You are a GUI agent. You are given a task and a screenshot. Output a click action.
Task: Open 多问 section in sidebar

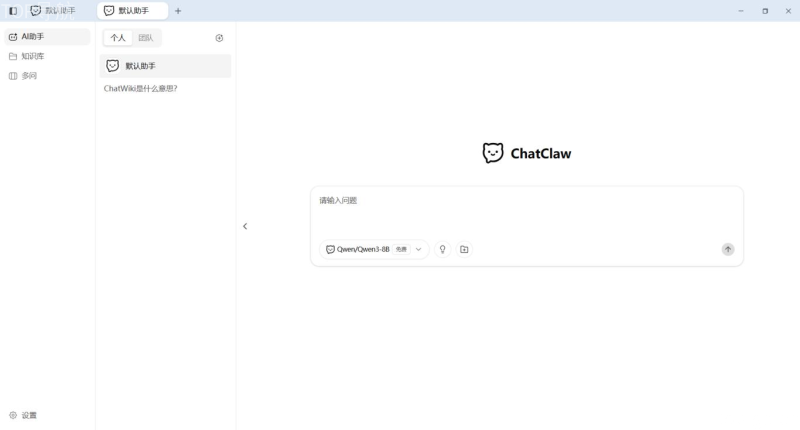click(x=47, y=75)
